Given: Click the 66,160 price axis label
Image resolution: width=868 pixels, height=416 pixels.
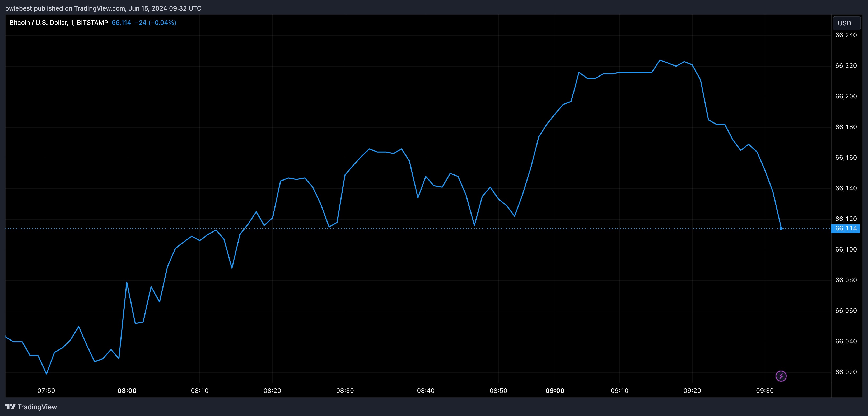Looking at the screenshot, I should [846, 158].
